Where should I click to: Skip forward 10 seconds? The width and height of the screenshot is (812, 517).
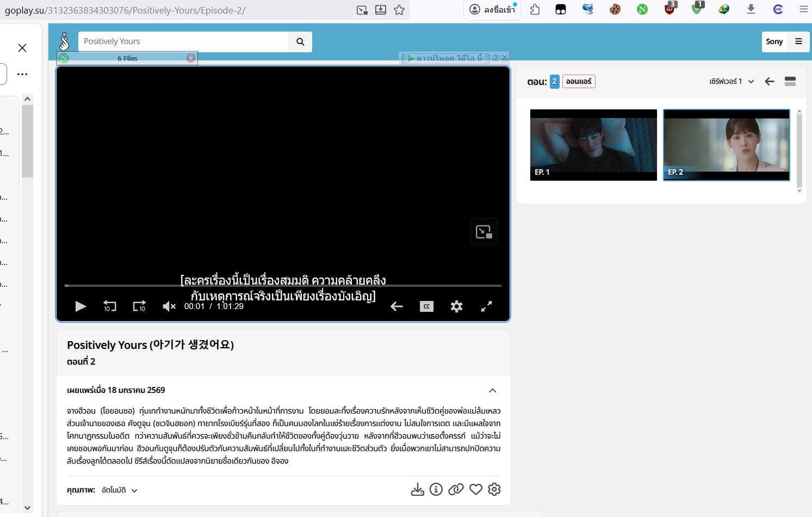coord(139,306)
